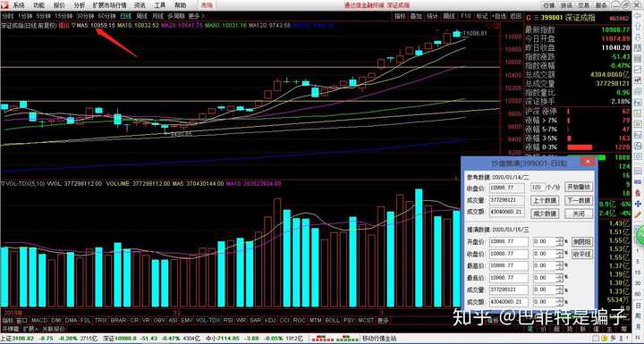
Task: Select the MCST indicator tab
Action: coord(366,320)
